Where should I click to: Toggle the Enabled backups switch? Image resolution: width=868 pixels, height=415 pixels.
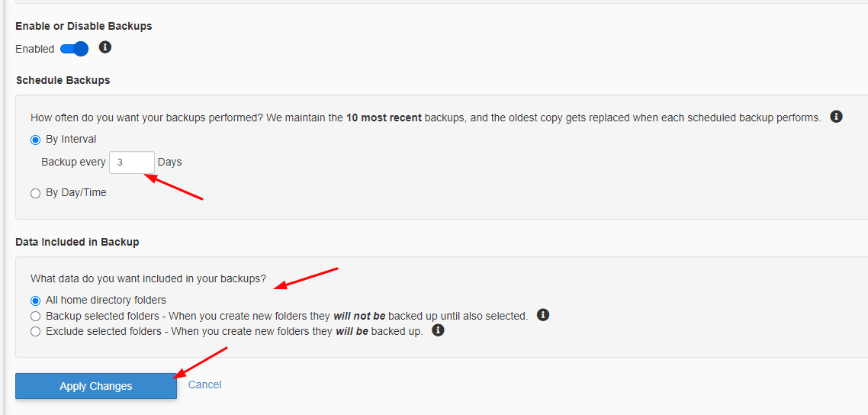tap(75, 49)
